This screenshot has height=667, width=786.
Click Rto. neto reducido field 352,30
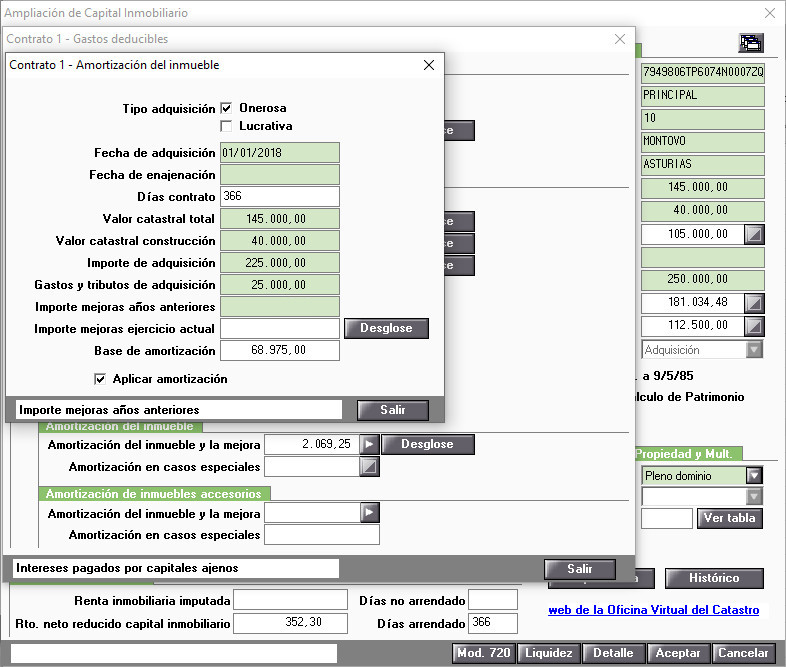pyautogui.click(x=291, y=623)
